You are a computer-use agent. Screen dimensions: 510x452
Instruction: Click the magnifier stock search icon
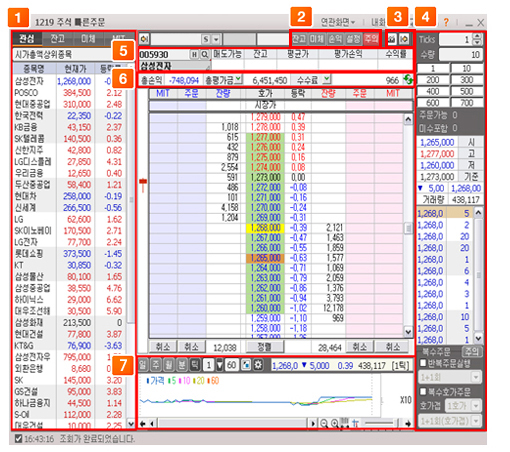[x=205, y=54]
